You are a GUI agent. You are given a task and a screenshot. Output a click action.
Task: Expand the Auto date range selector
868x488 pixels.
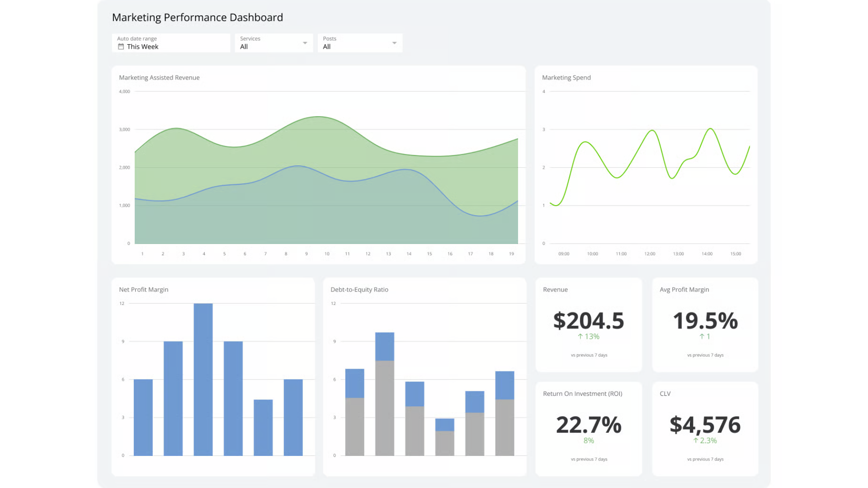[x=170, y=43]
